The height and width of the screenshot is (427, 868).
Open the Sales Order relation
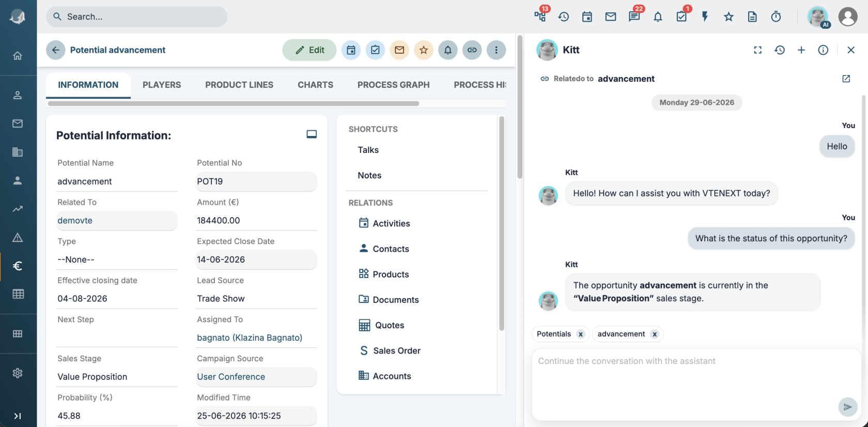pyautogui.click(x=390, y=350)
